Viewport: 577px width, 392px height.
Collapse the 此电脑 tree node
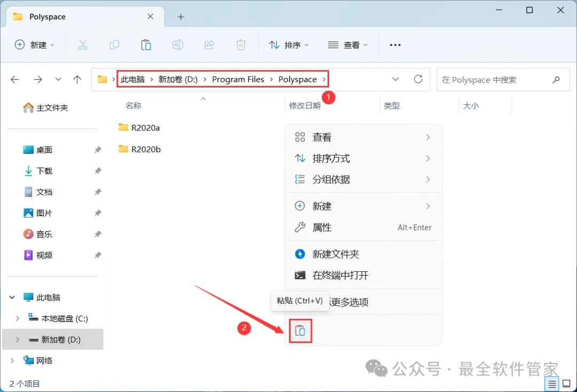click(12, 297)
